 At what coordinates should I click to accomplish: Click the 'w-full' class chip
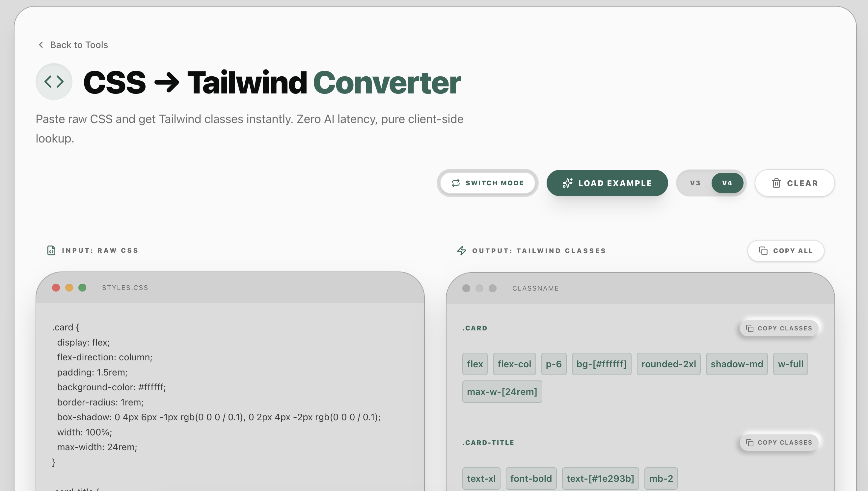790,364
